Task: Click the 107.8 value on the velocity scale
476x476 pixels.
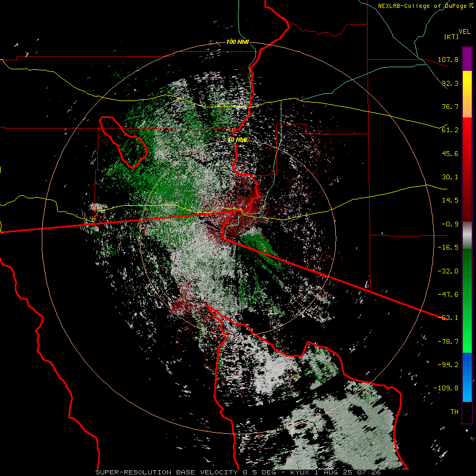Action: point(448,59)
